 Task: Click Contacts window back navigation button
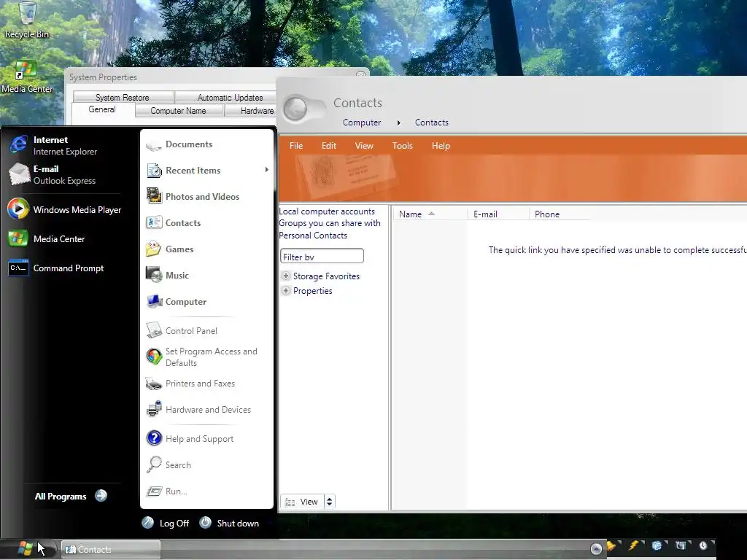pyautogui.click(x=295, y=108)
